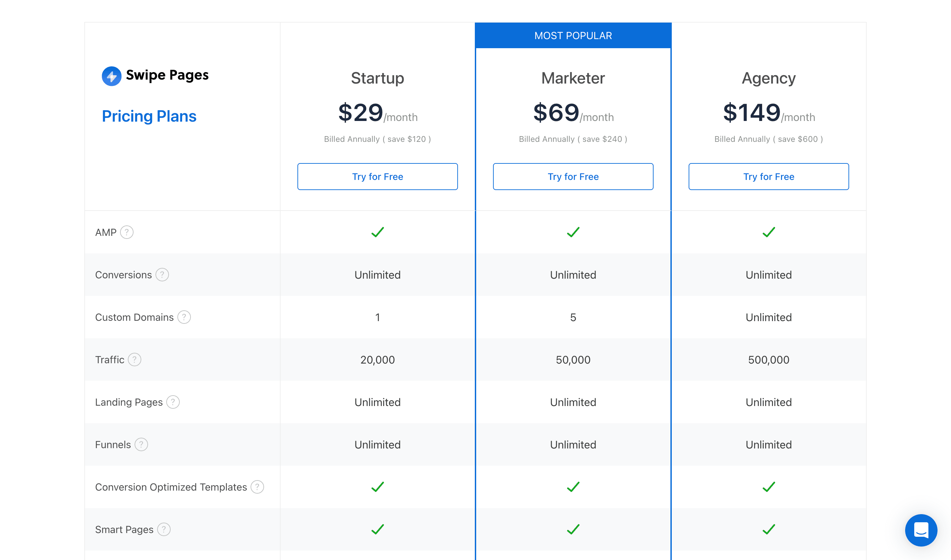Click the Traffic row label
The height and width of the screenshot is (560, 951).
click(110, 360)
